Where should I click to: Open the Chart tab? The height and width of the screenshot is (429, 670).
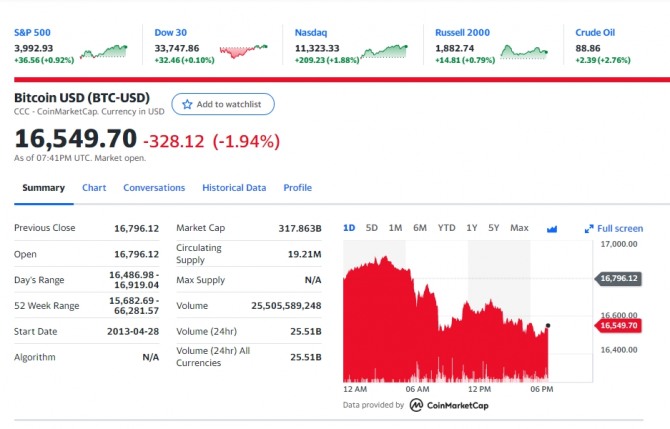pos(94,188)
